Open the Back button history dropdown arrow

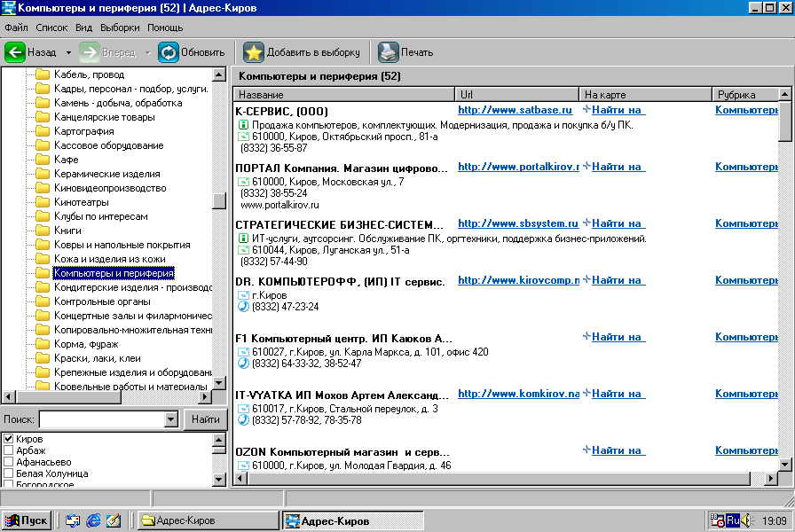click(67, 52)
